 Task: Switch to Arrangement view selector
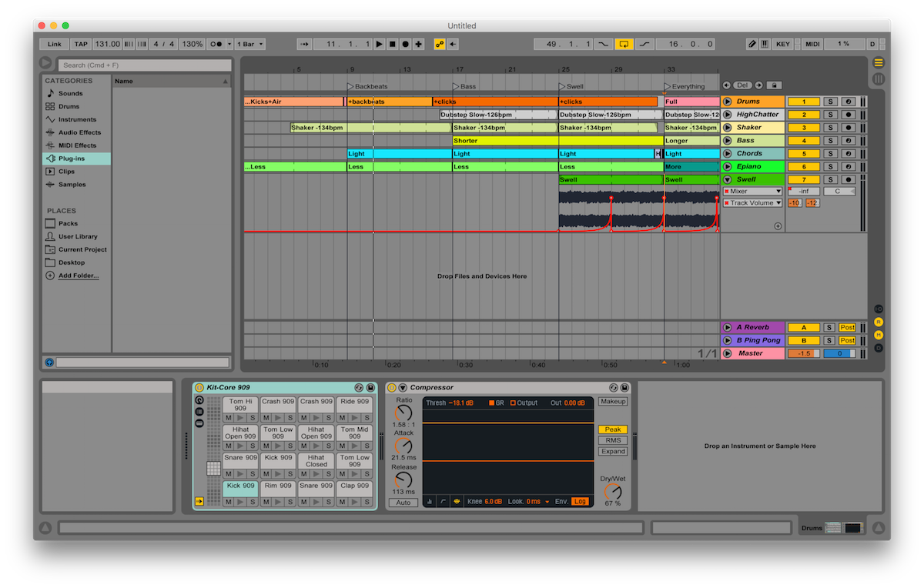[x=879, y=62]
